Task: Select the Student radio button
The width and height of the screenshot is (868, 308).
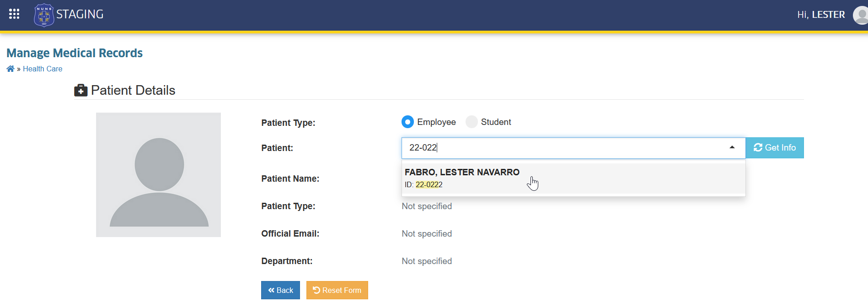Action: tap(472, 122)
